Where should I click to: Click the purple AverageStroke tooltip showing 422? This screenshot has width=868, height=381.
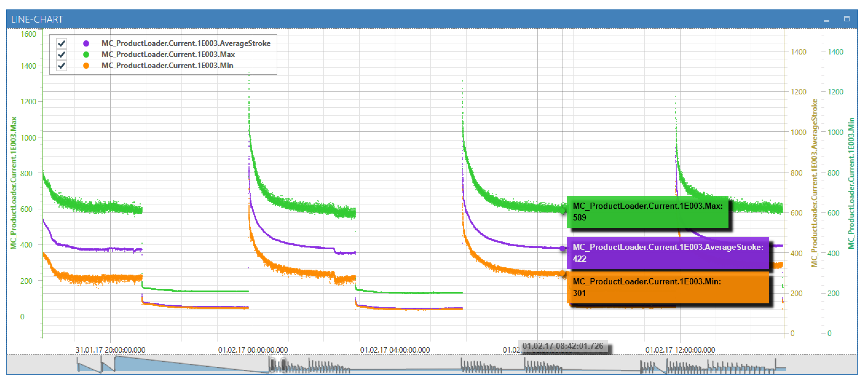[668, 253]
